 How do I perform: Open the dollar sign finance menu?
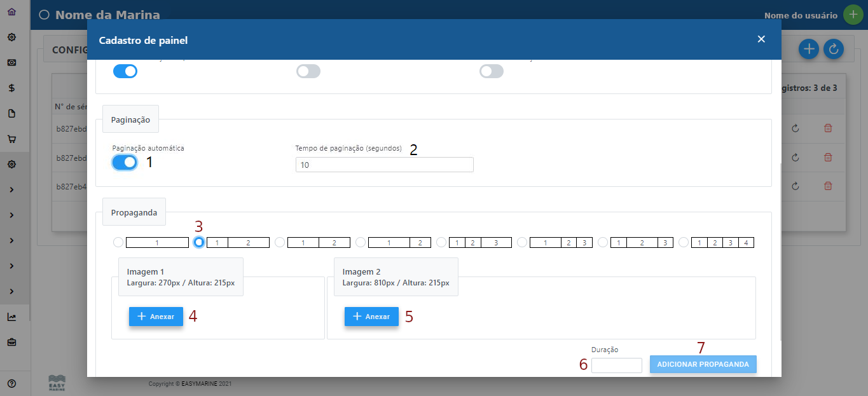[11, 88]
